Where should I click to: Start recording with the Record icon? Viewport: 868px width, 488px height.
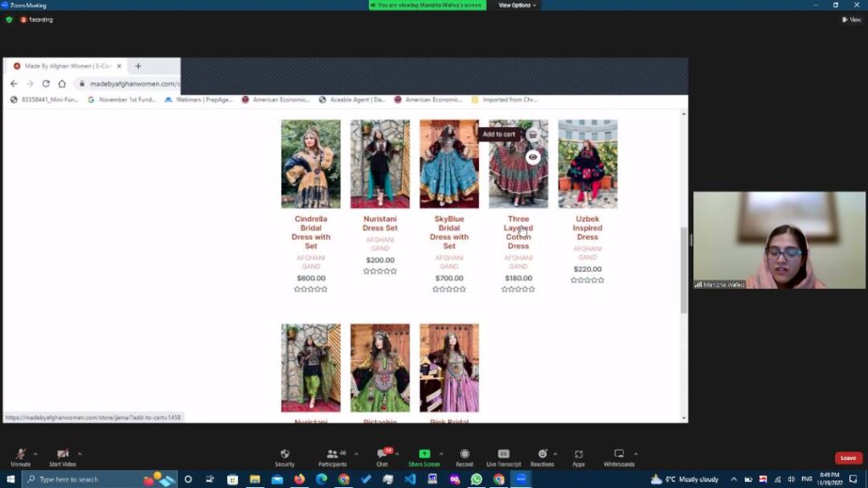(x=465, y=457)
